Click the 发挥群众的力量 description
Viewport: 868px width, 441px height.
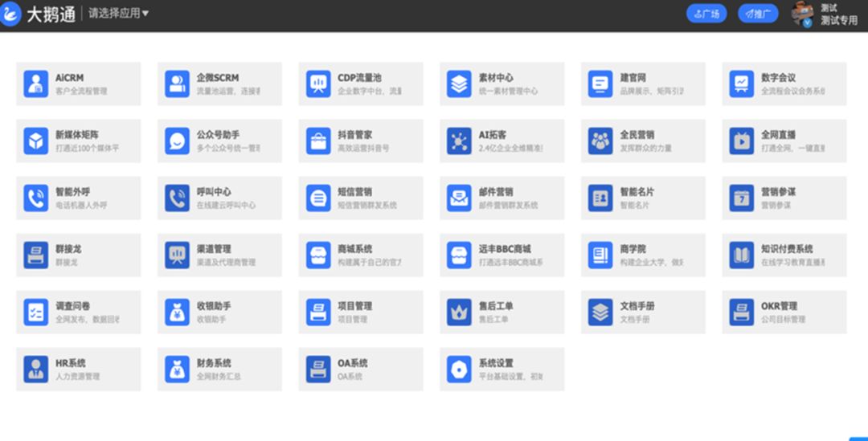(646, 149)
